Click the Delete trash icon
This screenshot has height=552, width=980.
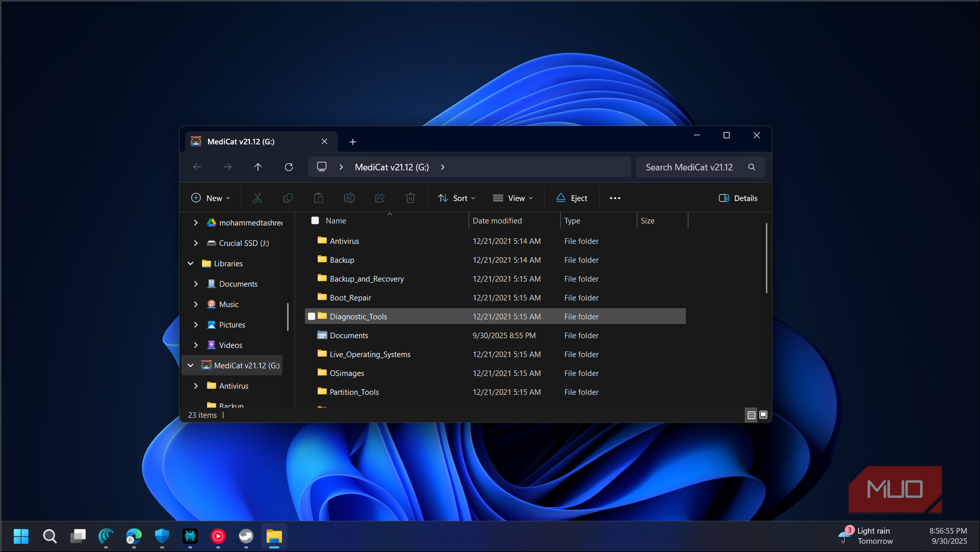410,198
